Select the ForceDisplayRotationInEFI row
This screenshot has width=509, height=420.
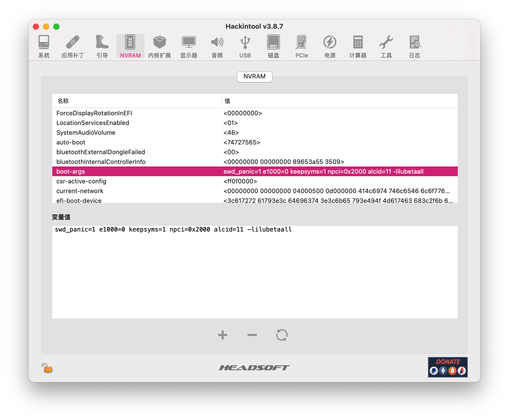[x=255, y=113]
